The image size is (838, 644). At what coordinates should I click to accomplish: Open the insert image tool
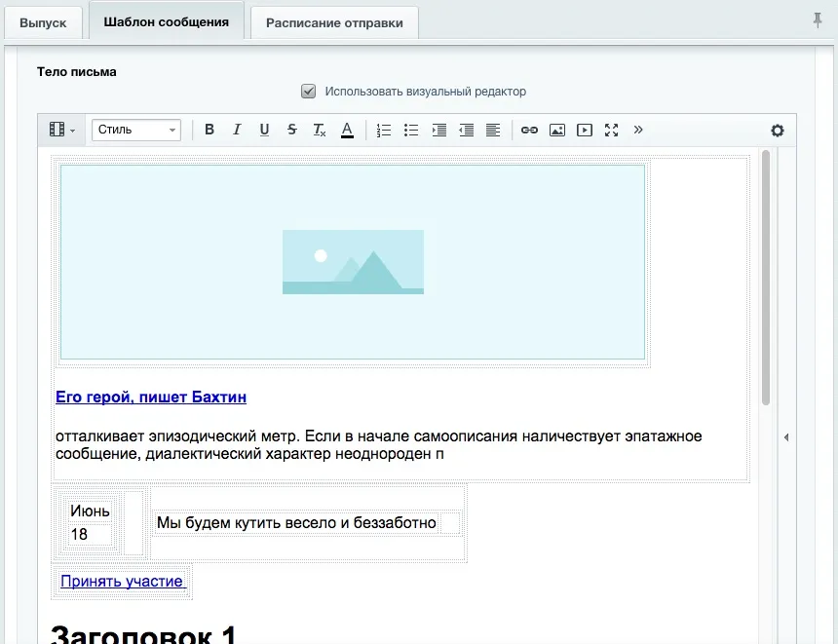pos(556,130)
